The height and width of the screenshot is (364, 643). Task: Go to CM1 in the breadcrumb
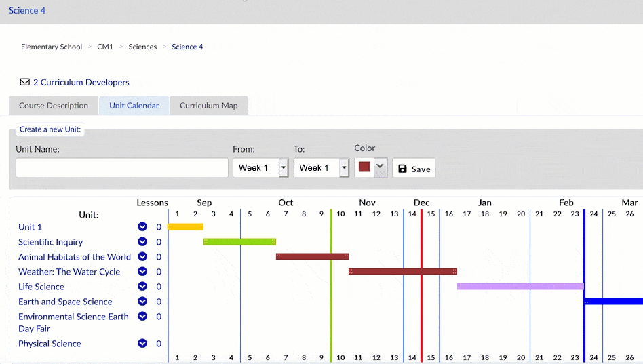(105, 47)
